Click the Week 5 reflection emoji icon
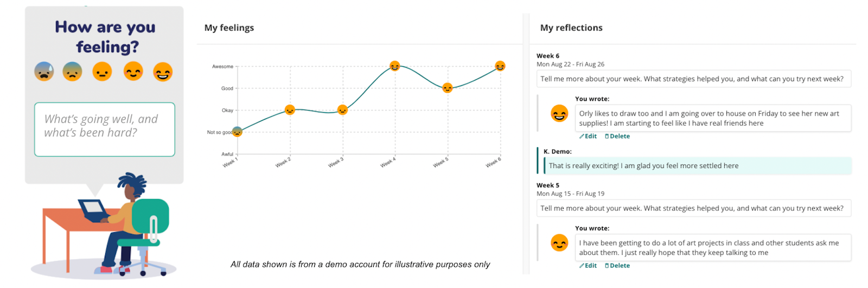Screen dimensions: 868x288 tap(559, 242)
